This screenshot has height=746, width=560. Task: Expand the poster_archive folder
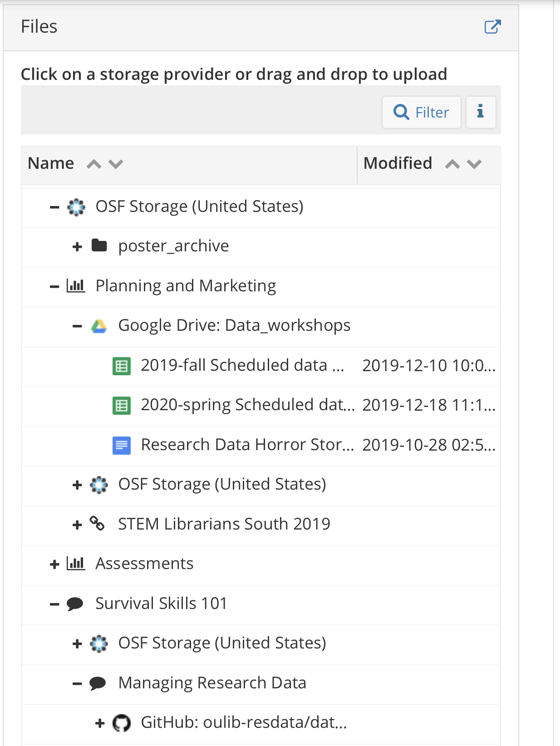click(x=77, y=247)
